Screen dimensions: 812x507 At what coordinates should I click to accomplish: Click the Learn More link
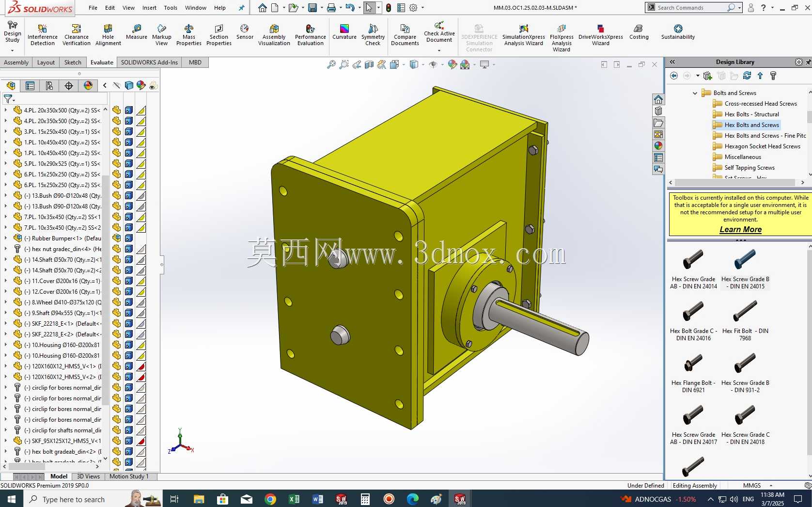coord(740,229)
